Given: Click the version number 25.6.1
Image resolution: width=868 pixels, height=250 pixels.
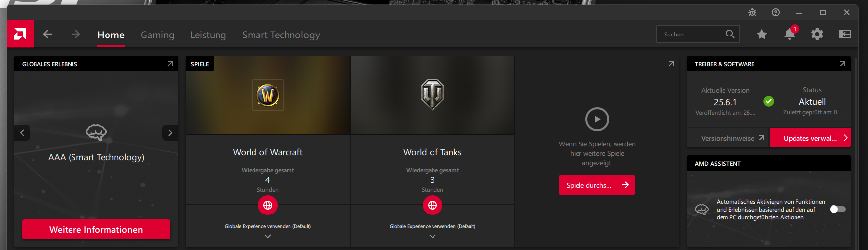Looking at the screenshot, I should tap(725, 102).
